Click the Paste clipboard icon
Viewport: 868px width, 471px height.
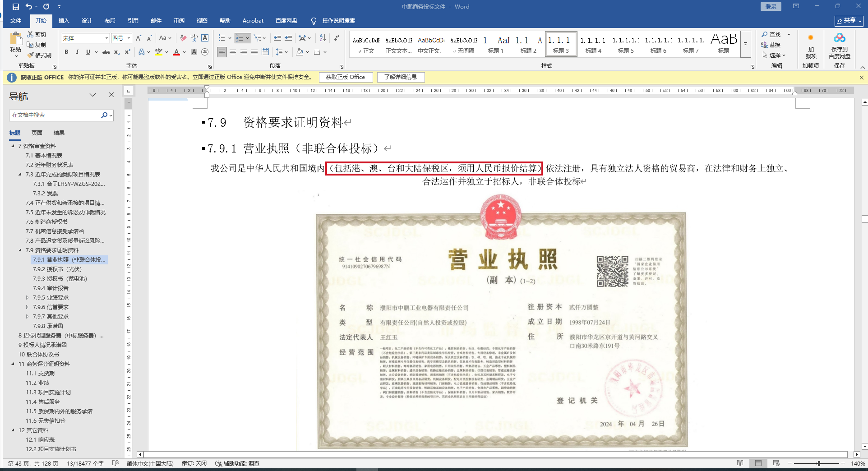click(16, 40)
